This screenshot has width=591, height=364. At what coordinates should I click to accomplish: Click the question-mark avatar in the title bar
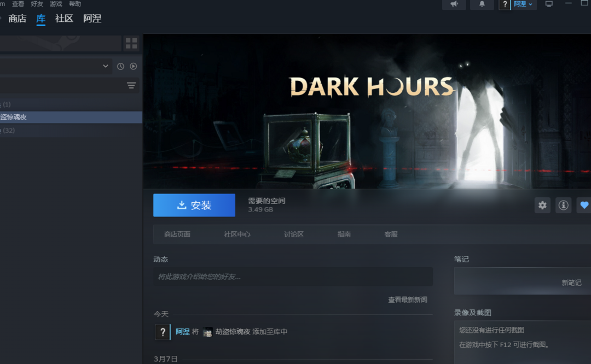tap(505, 4)
